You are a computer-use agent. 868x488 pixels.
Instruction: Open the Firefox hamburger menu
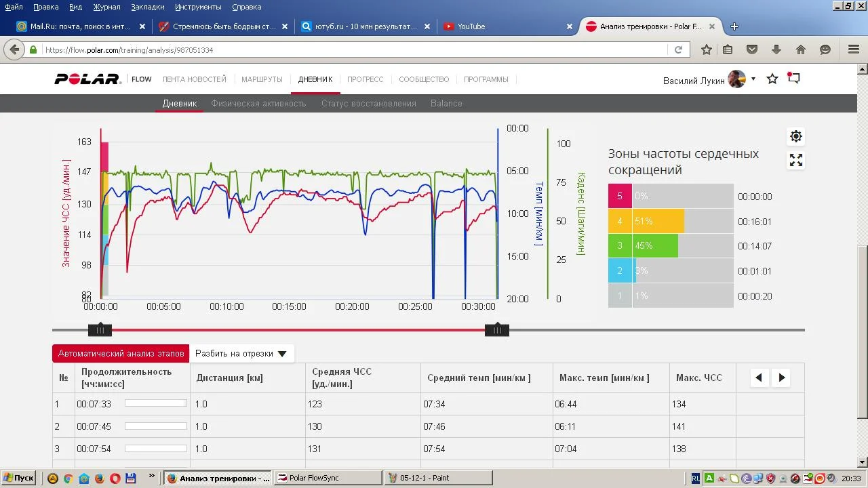[x=854, y=49]
